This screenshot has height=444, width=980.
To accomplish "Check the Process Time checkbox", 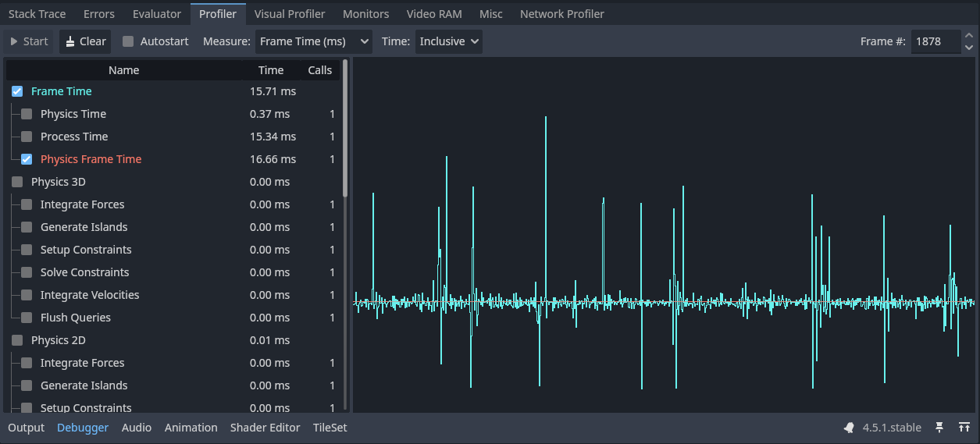I will click(x=27, y=137).
